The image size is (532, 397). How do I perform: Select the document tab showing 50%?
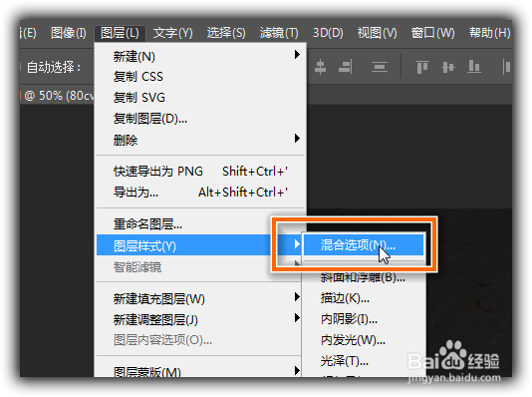[58, 96]
